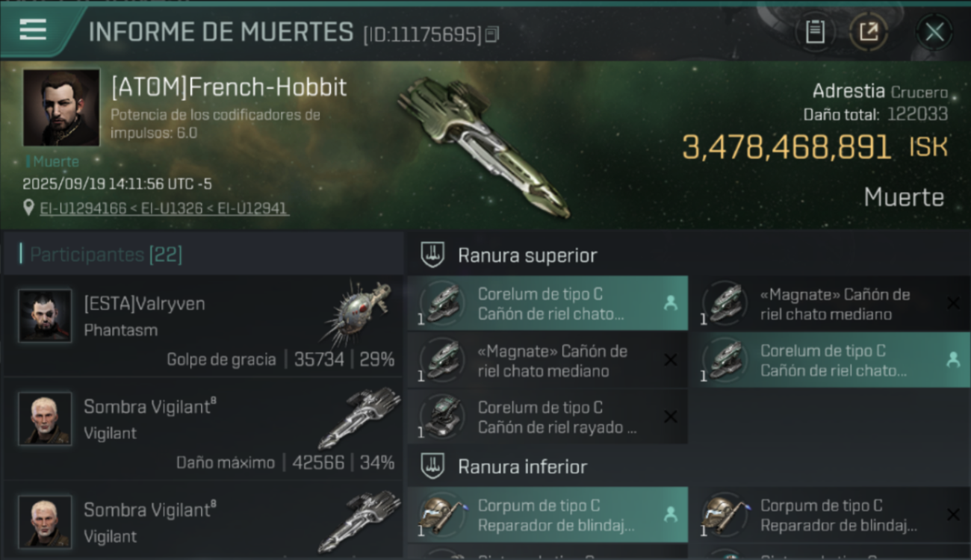Copy the kill report ID icon
971x560 pixels.
(x=491, y=34)
